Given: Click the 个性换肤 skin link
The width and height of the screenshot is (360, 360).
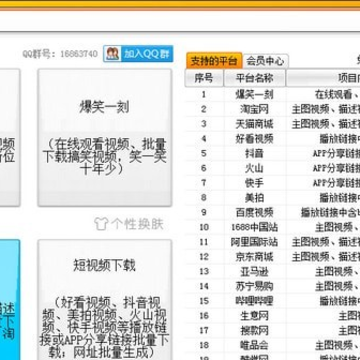Looking at the screenshot, I should tap(137, 224).
